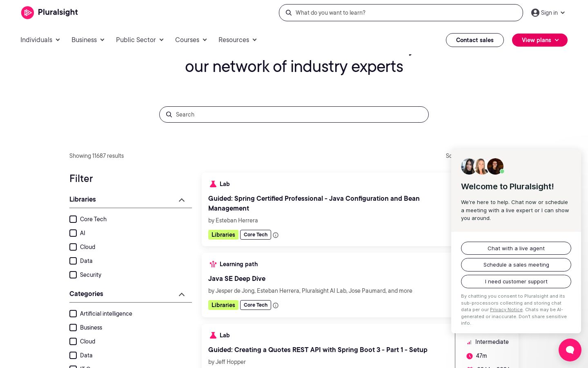Open Guided: Creating a Quotes REST API lab
This screenshot has height=368, width=588.
pyautogui.click(x=318, y=350)
